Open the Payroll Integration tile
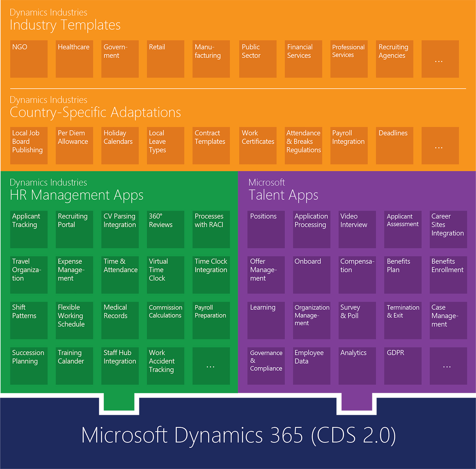 point(349,146)
